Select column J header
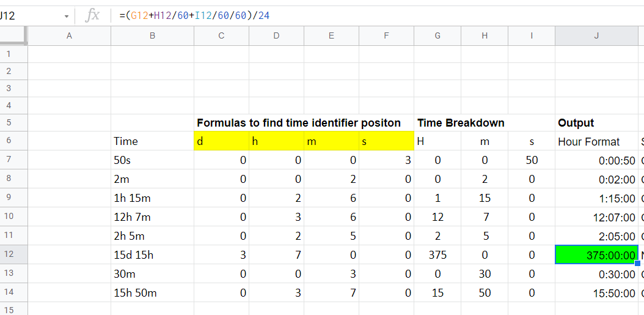The width and height of the screenshot is (644, 315). (596, 35)
